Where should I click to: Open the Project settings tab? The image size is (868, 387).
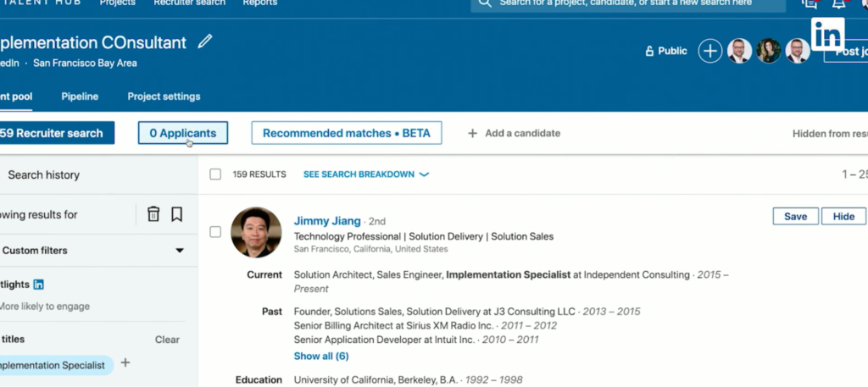coord(164,97)
